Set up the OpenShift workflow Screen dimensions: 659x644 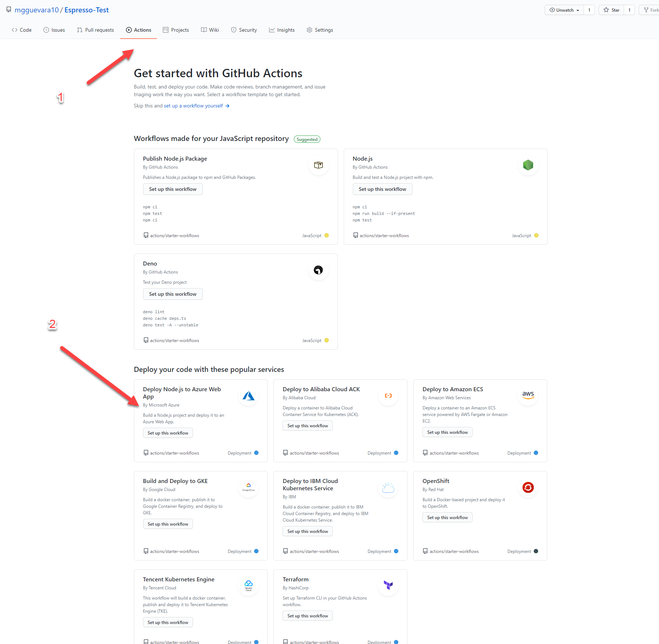click(x=447, y=517)
